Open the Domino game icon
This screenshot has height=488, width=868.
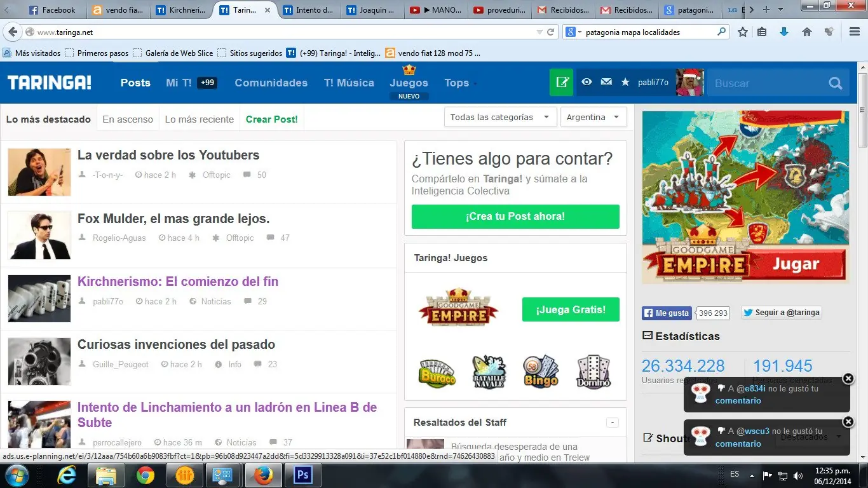point(593,372)
